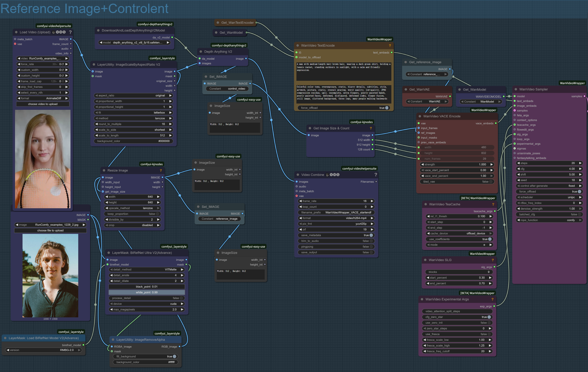
Task: Click the black_point 0.01 slider
Action: [147, 287]
